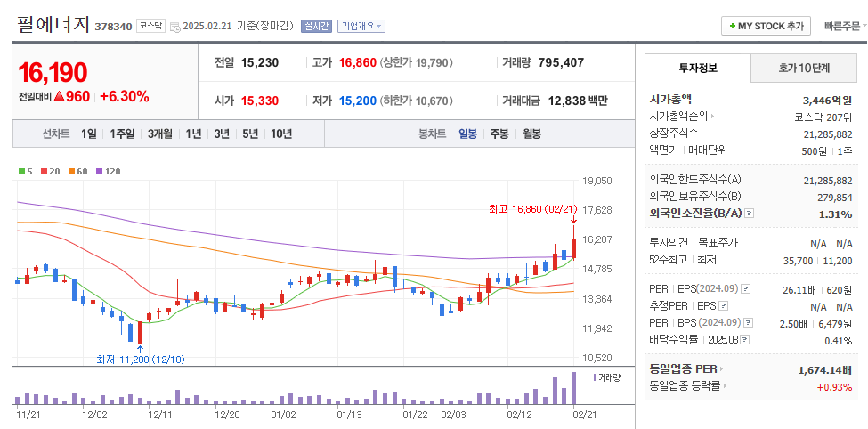Click the 전일 value 15,230
This screenshot has width=868, height=429.
(260, 62)
